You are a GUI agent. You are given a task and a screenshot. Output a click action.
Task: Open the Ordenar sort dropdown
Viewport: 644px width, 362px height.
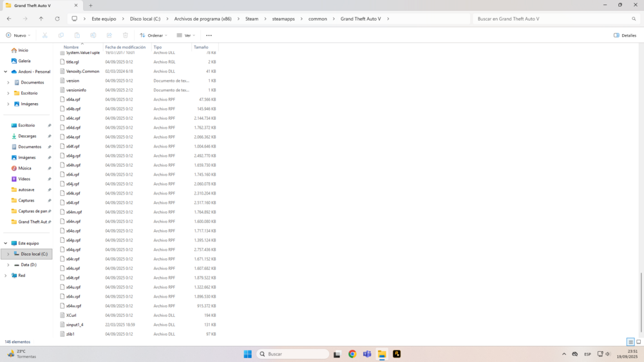153,35
